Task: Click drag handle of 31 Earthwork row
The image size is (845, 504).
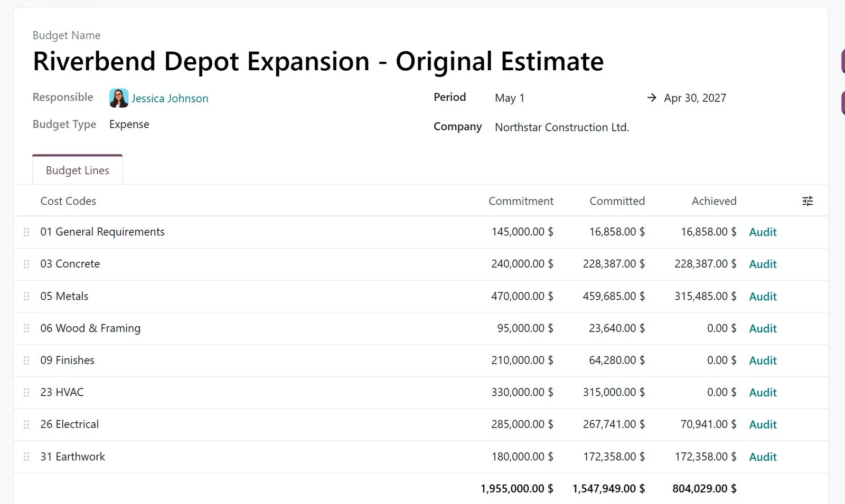Action: point(26,457)
